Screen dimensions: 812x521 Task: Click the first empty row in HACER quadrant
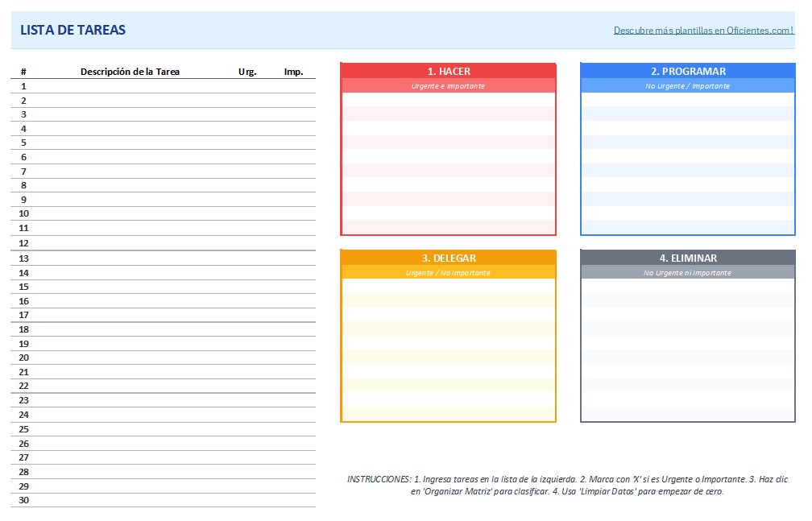pos(449,99)
